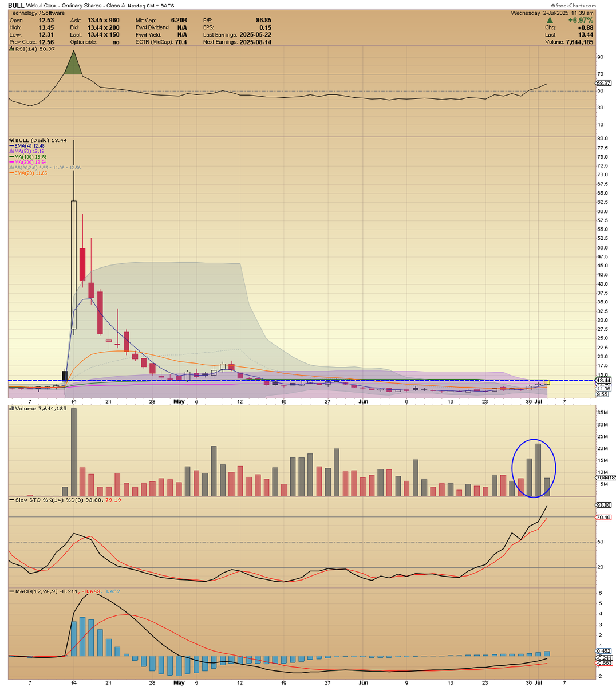Click the tall white April 14 candlestick
Viewport: 616px width, 687px height.
(x=73, y=264)
